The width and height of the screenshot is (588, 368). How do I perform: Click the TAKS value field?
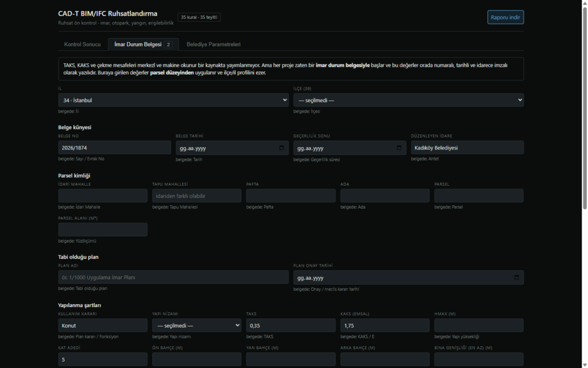[291, 325]
